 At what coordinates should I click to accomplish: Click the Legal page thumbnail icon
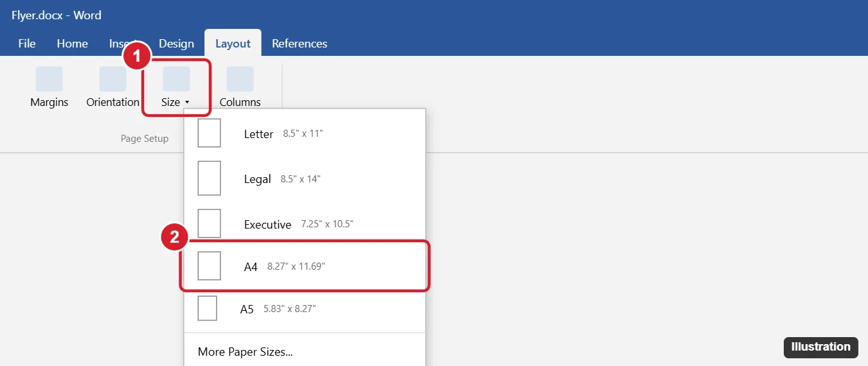tap(209, 178)
